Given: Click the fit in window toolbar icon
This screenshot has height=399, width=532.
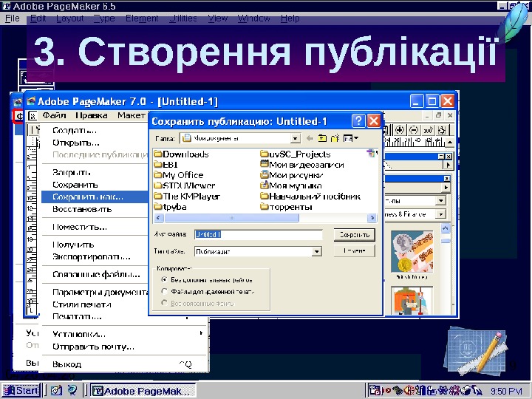Looking at the screenshot, I should (441, 130).
